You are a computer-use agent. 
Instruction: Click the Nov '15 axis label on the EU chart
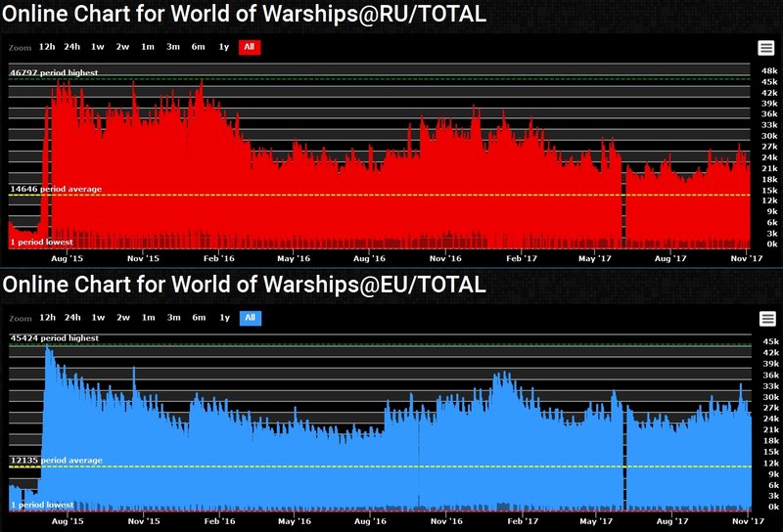click(144, 521)
